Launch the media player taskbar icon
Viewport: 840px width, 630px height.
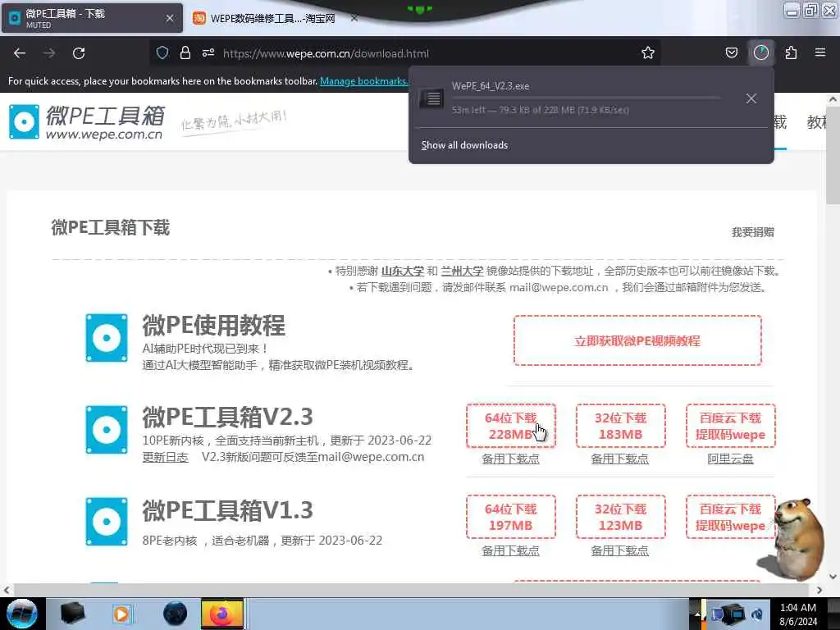point(121,614)
